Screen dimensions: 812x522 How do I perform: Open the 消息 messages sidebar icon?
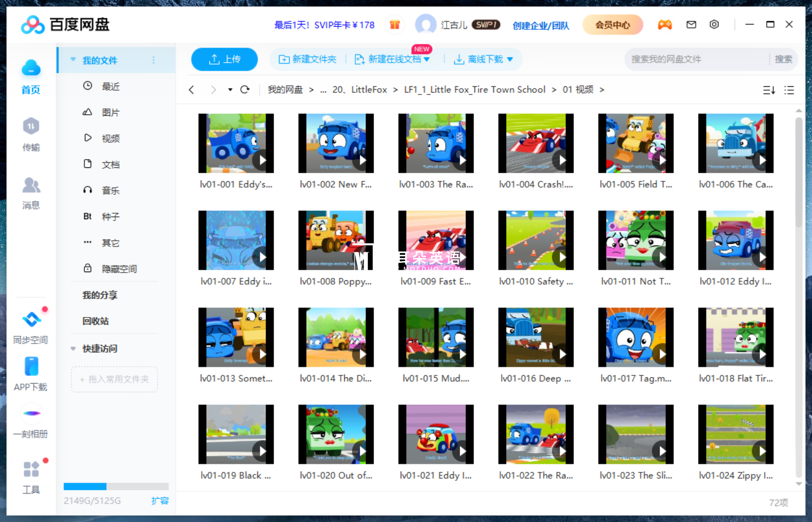31,185
